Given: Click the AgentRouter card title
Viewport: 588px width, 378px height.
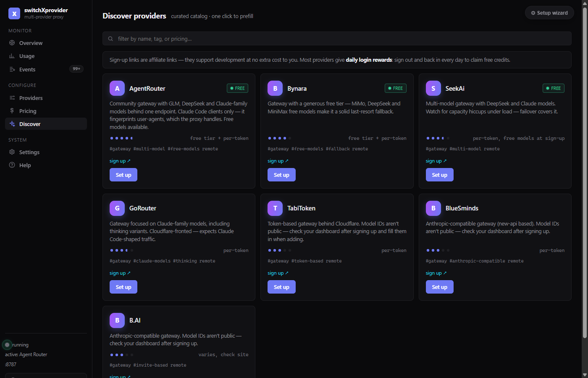Looking at the screenshot, I should (x=147, y=89).
